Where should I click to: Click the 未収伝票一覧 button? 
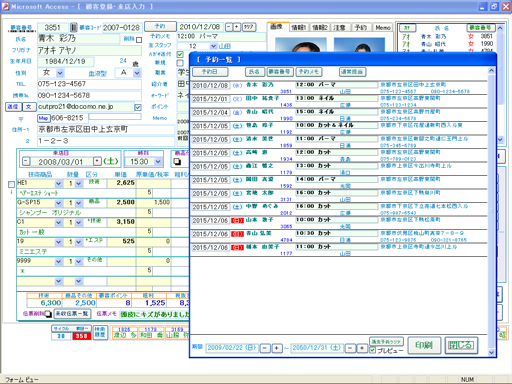tap(72, 314)
